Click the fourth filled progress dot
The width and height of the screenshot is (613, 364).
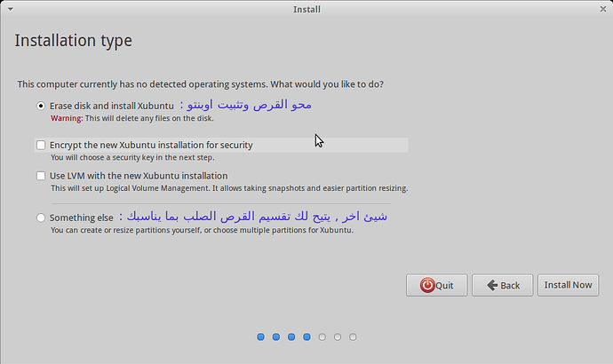tap(306, 336)
